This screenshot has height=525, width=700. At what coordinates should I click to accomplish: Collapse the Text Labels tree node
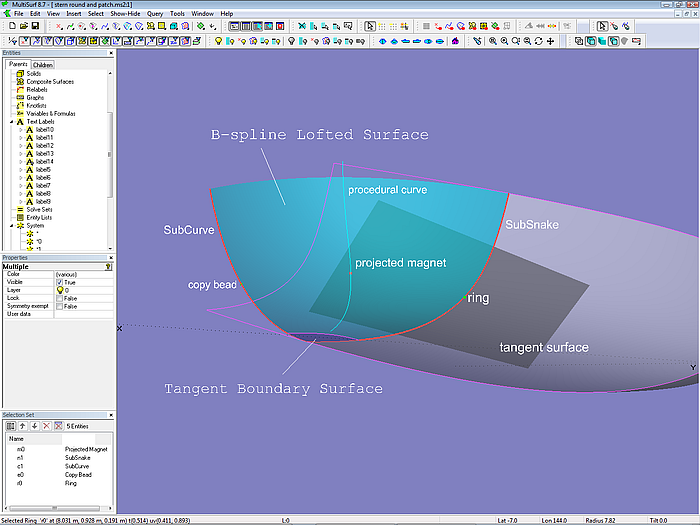[x=10, y=121]
